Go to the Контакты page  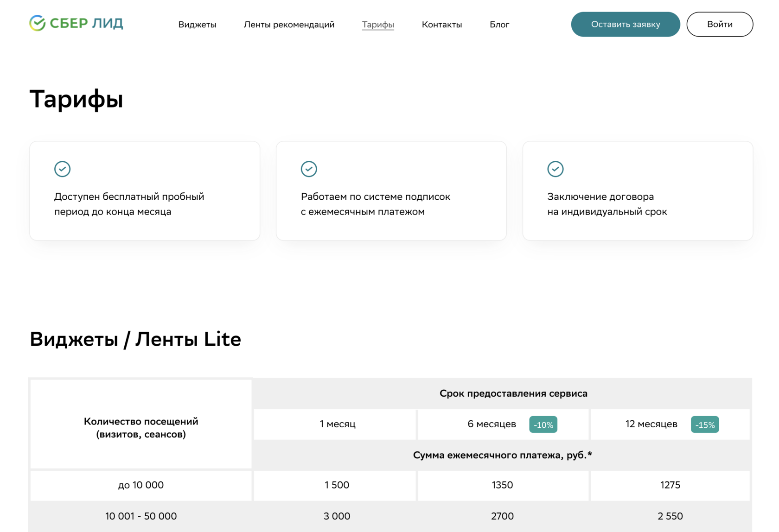point(442,25)
